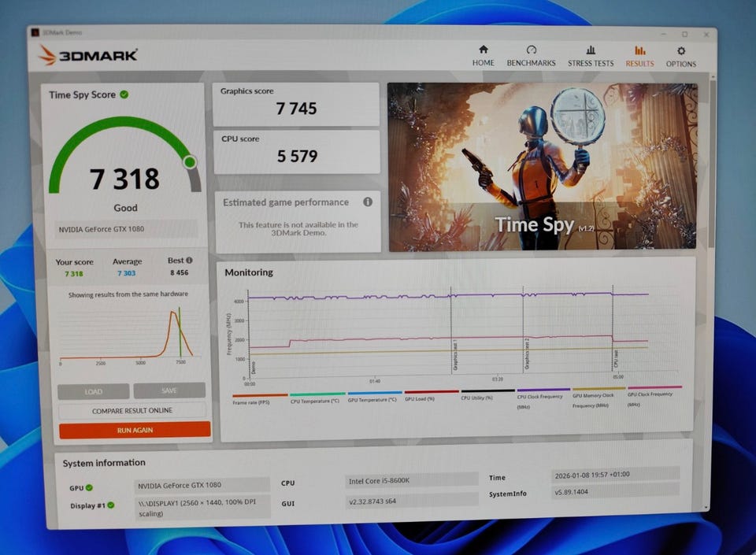Click the System information heading
The width and height of the screenshot is (756, 555).
click(x=104, y=463)
